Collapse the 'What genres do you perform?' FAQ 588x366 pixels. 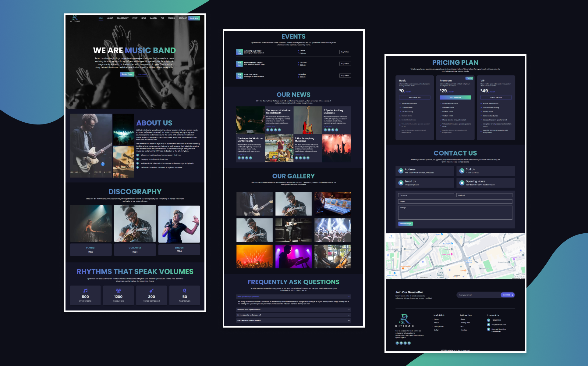tap(293, 296)
